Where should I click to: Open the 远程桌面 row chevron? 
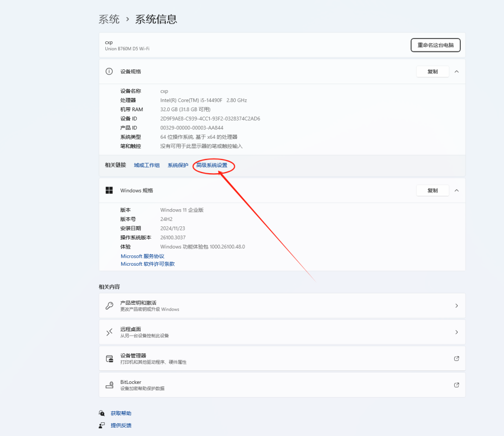pos(456,332)
